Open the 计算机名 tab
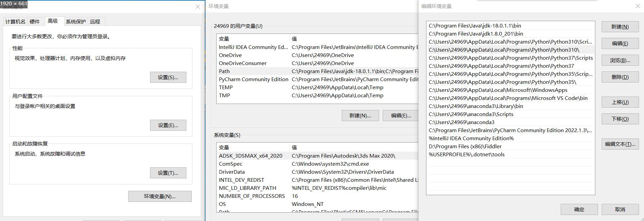The image size is (644, 221). coord(15,22)
